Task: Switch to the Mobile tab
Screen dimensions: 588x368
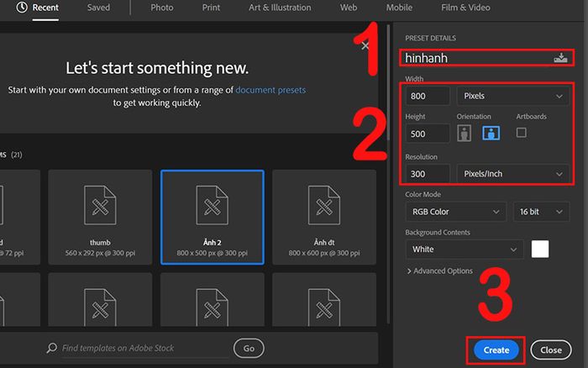Action: coord(399,8)
